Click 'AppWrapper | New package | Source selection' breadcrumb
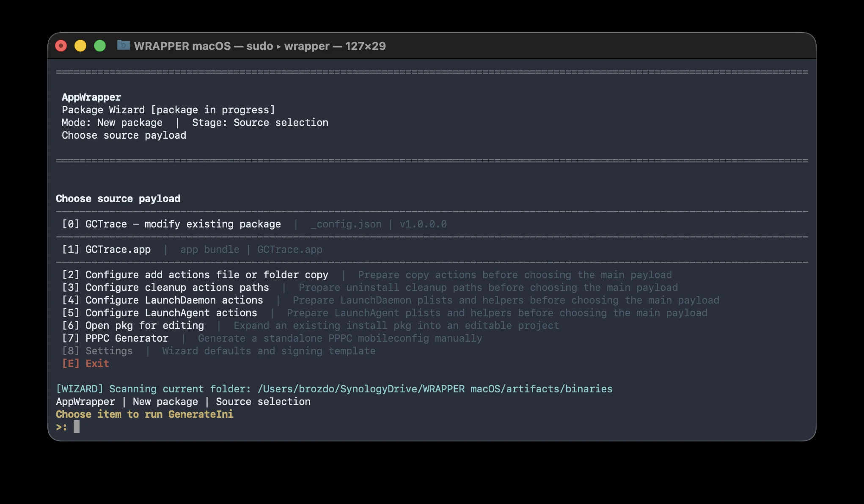 click(183, 402)
